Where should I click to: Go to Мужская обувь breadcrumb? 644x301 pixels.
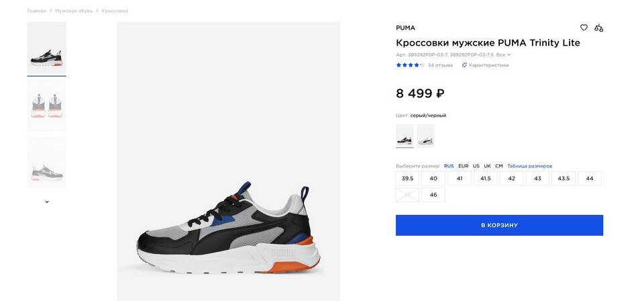(74, 11)
